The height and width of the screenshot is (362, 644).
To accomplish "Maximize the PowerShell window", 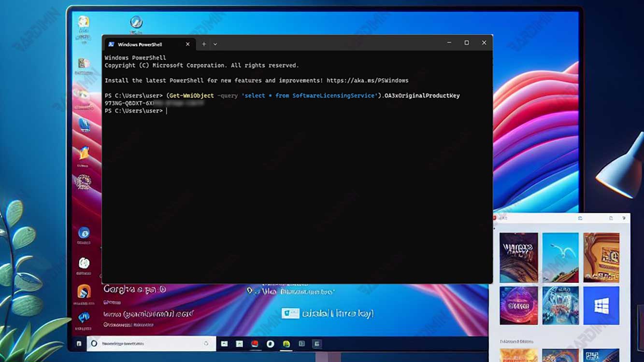I will (467, 43).
